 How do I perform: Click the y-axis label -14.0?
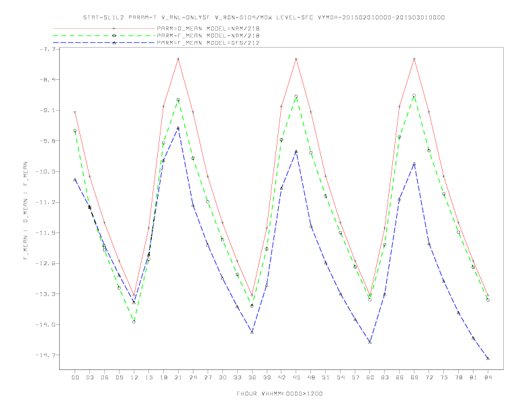(x=46, y=324)
